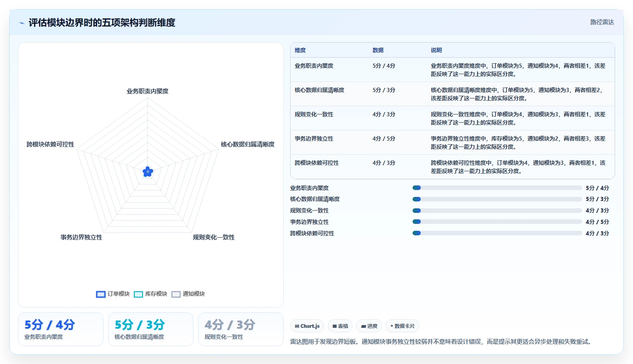Click 4分 / 5分 value beside the progress bar

pyautogui.click(x=597, y=222)
